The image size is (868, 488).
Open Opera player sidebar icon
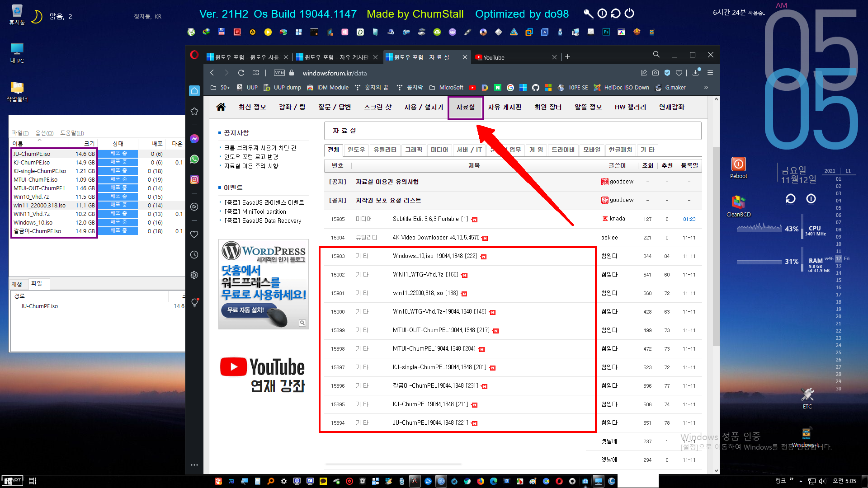click(x=194, y=207)
